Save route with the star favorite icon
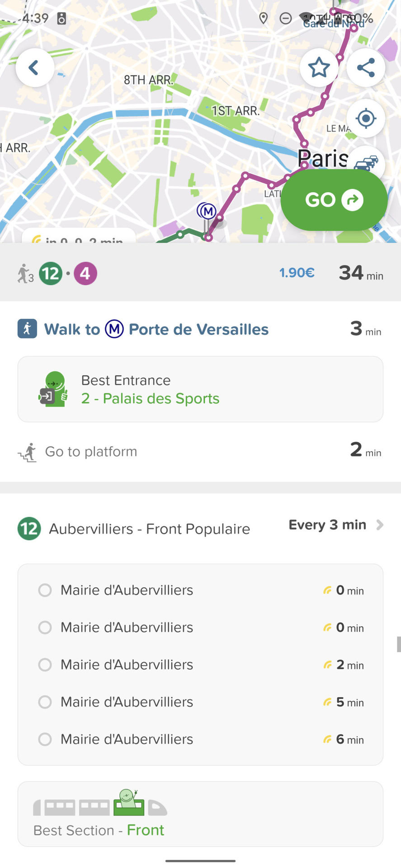401x868 pixels. click(319, 68)
